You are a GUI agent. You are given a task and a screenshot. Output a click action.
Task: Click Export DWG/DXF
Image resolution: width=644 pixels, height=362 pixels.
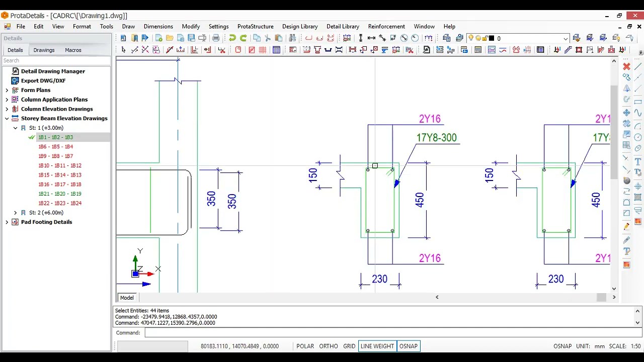click(43, 80)
